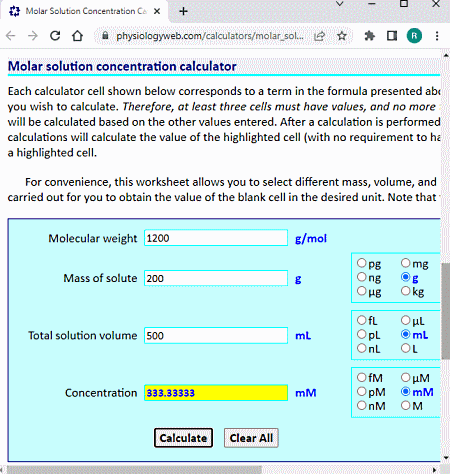Image resolution: width=450 pixels, height=474 pixels.
Task: Click the Molecular weight input field
Action: [x=216, y=238]
